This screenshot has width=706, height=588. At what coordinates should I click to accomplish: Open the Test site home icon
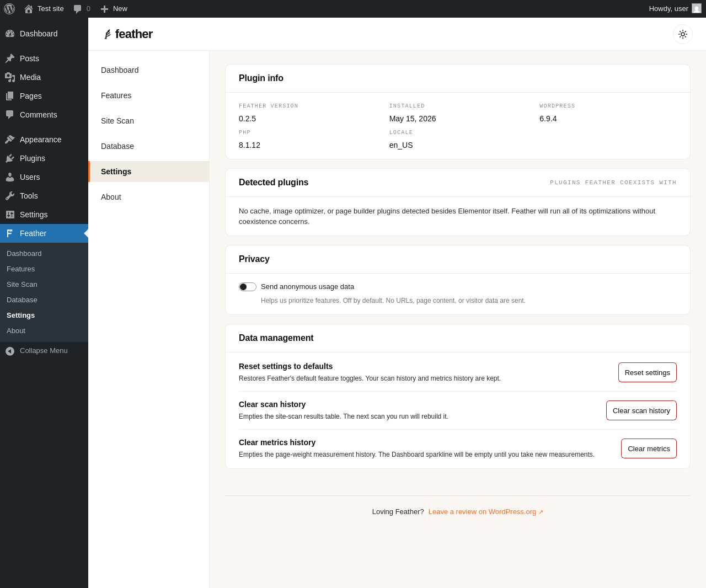pos(29,9)
